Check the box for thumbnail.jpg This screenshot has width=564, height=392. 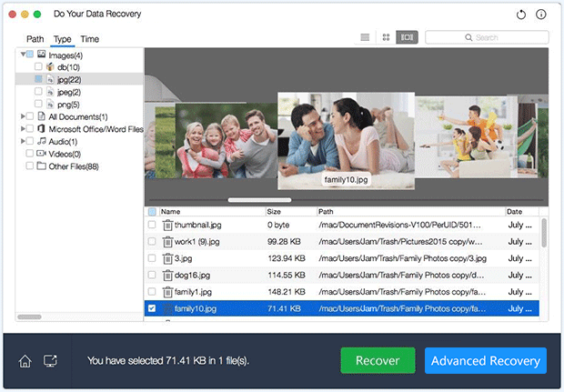click(152, 224)
